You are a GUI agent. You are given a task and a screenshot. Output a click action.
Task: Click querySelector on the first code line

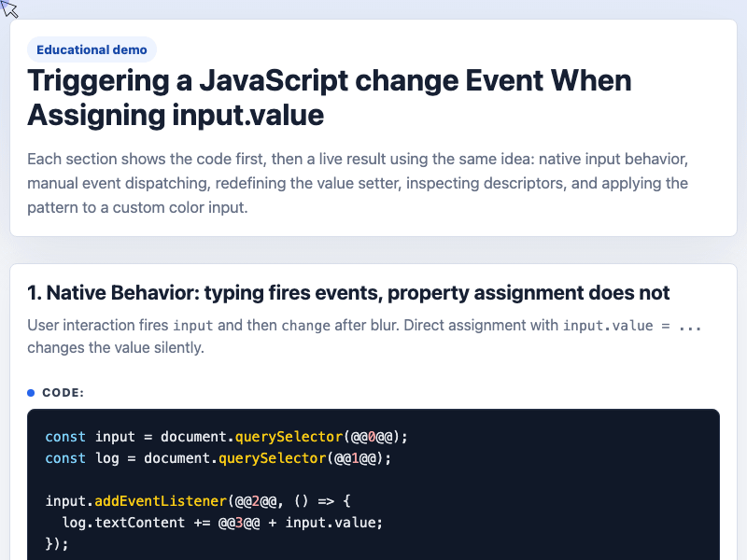tap(289, 437)
